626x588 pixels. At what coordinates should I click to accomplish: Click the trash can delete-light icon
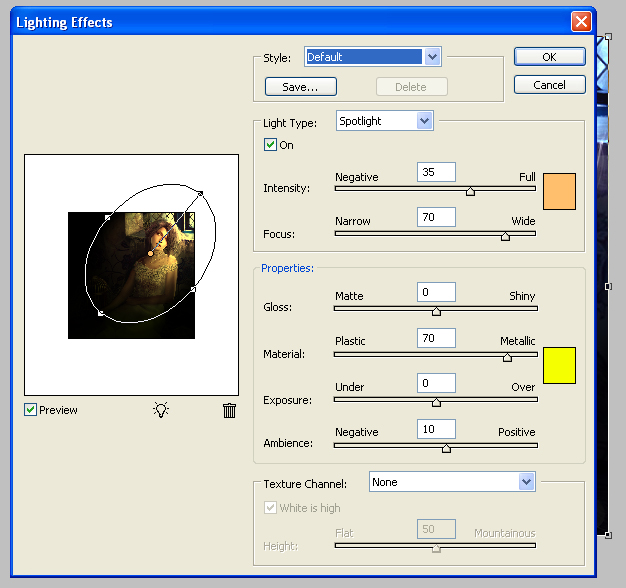coord(229,410)
